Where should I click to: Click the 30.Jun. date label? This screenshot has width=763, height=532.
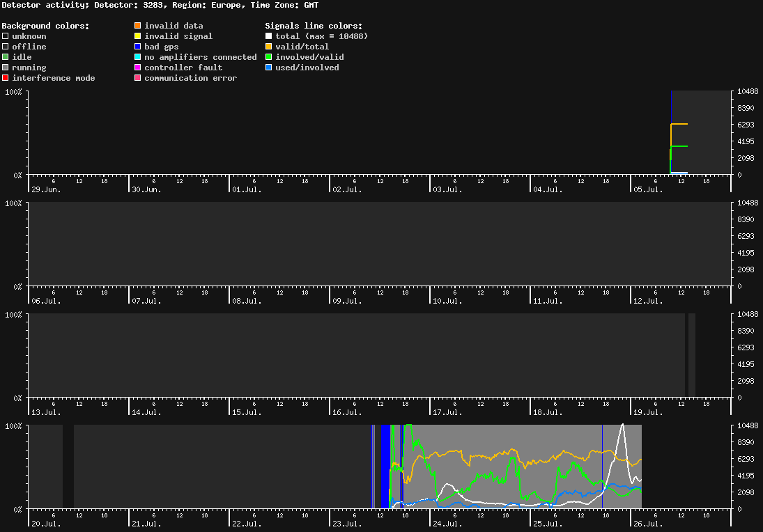pos(146,189)
